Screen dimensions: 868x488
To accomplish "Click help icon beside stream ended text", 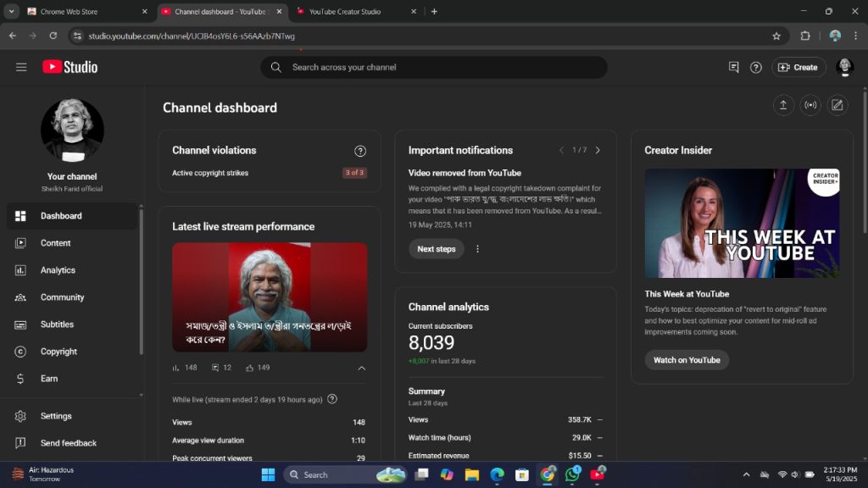I will 332,399.
